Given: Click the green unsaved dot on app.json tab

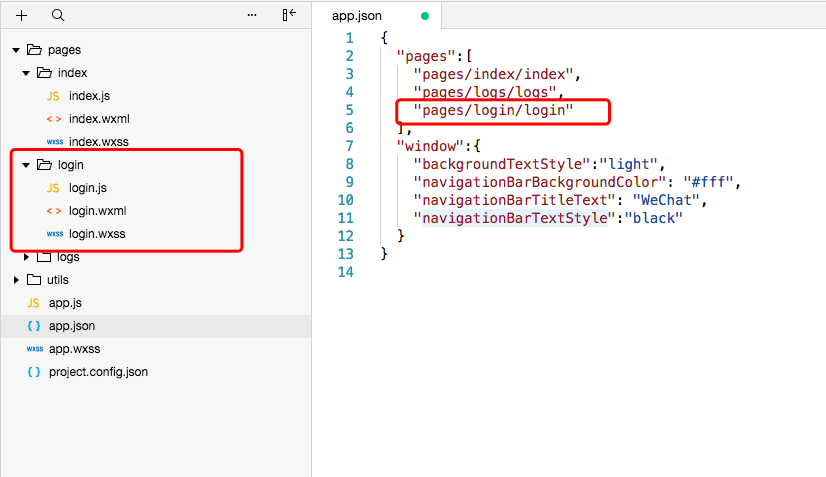Looking at the screenshot, I should click(425, 16).
